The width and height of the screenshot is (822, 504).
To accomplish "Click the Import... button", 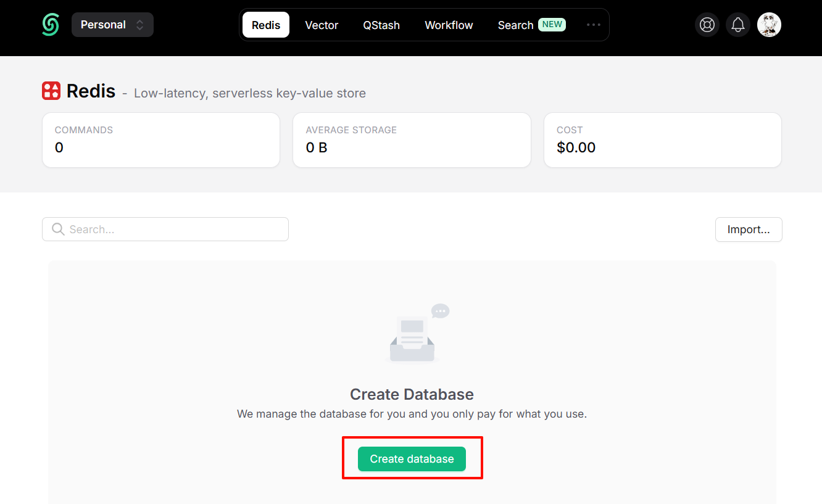I will tap(749, 229).
